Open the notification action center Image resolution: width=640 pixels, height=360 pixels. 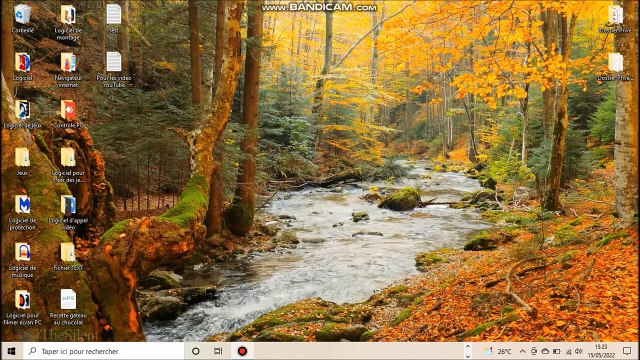click(627, 351)
